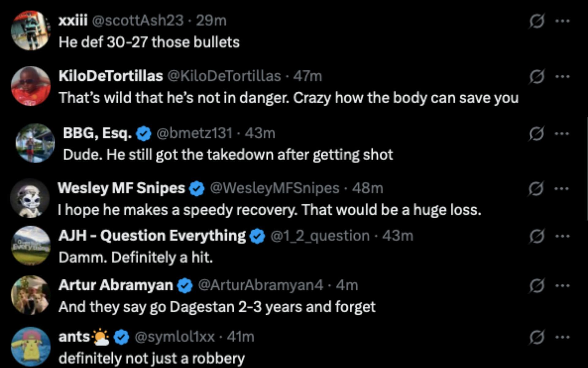Open the xxiii profile avatar
This screenshot has height=368, width=588.
31,30
